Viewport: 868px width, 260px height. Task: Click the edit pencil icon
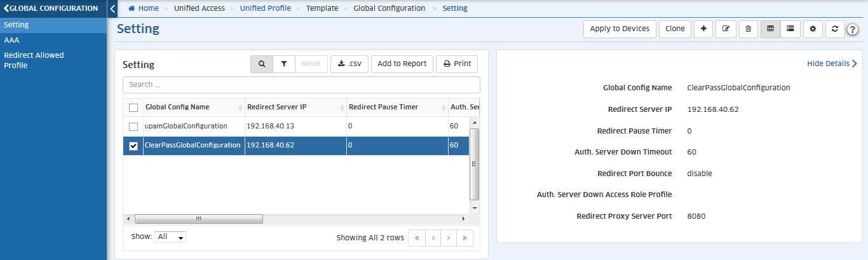[x=726, y=29]
